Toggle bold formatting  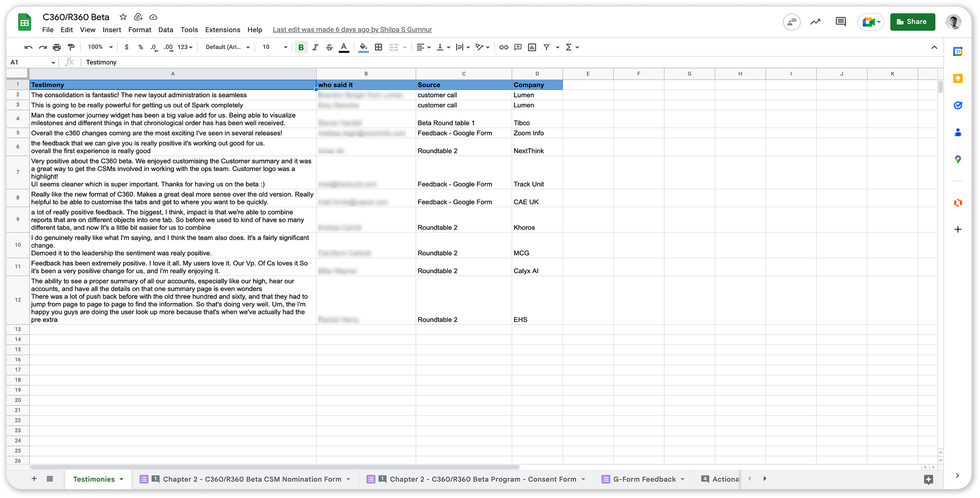[301, 47]
